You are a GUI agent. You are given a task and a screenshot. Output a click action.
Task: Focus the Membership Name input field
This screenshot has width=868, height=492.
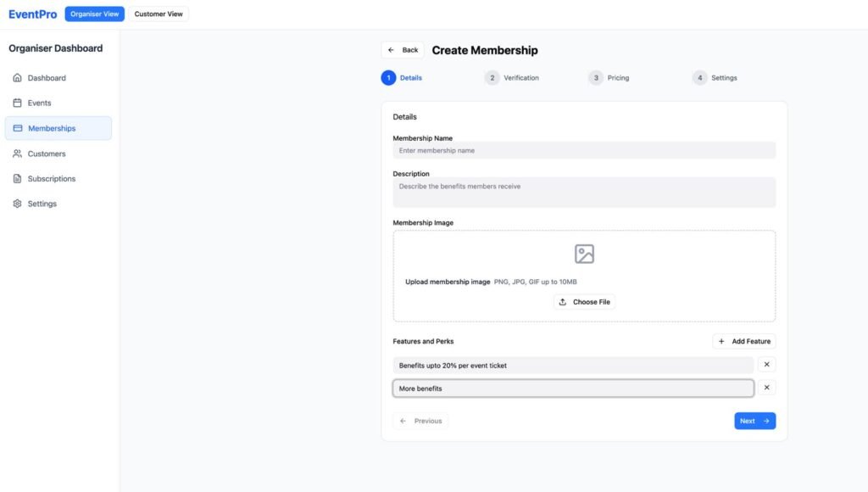pos(584,150)
